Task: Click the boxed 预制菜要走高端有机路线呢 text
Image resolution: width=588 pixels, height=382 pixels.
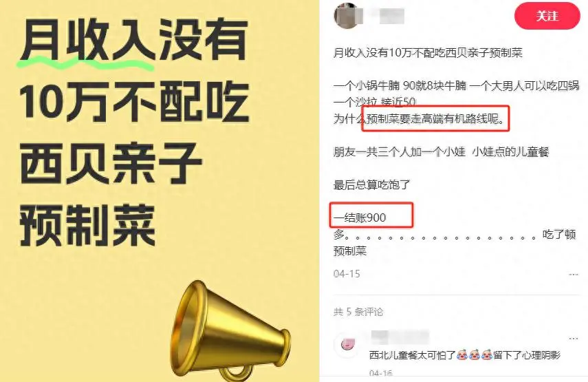Action: pyautogui.click(x=435, y=119)
